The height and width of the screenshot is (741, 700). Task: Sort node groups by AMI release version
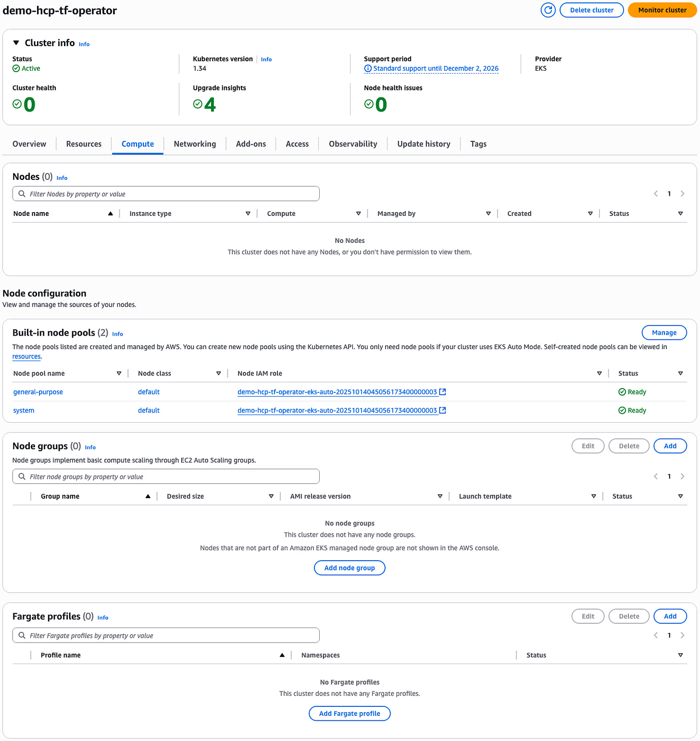point(440,496)
